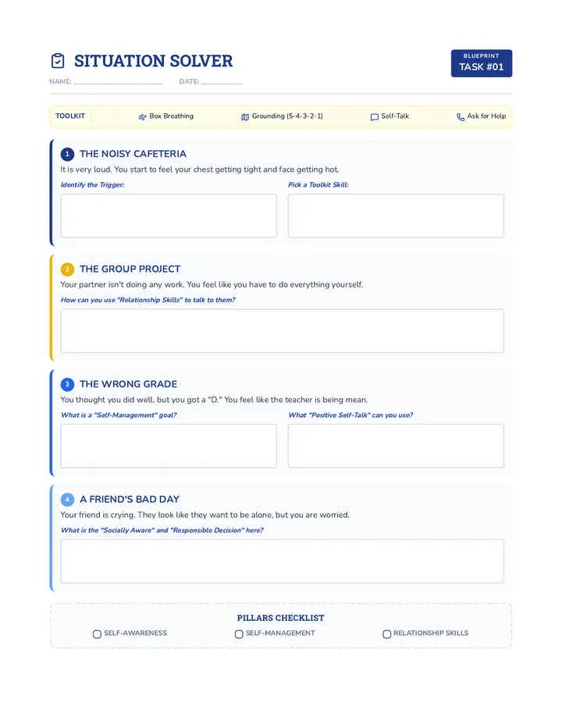Click the sentence 'Your partner isn't doing any work'
This screenshot has width=562, height=728.
[212, 284]
